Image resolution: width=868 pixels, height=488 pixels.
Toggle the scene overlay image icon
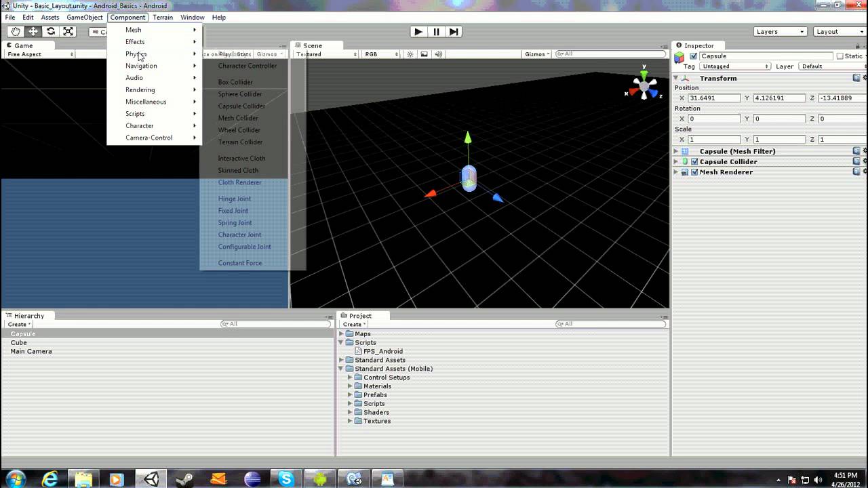click(425, 54)
